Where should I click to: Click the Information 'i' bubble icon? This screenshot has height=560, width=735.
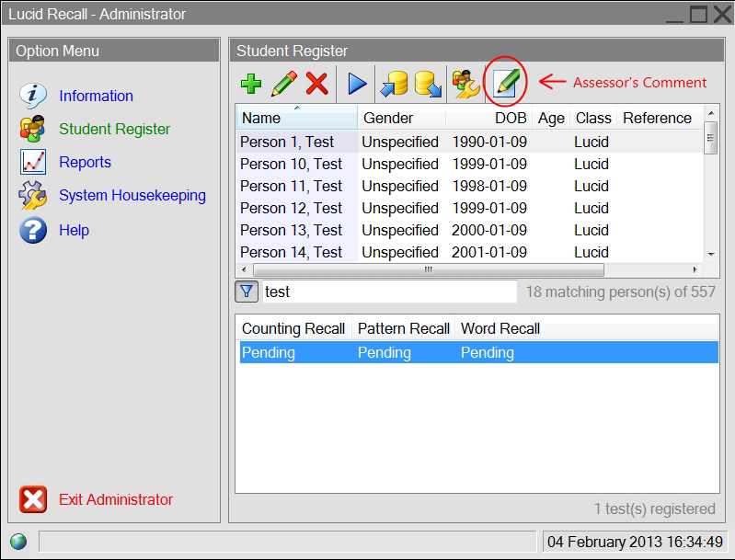33,96
